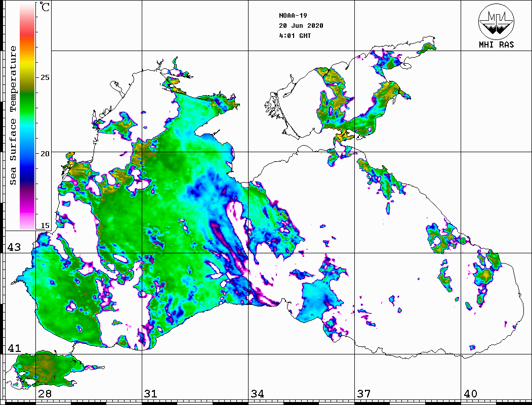This screenshot has width=532, height=405.
Task: Click latitude label 43
Action: (x=14, y=247)
